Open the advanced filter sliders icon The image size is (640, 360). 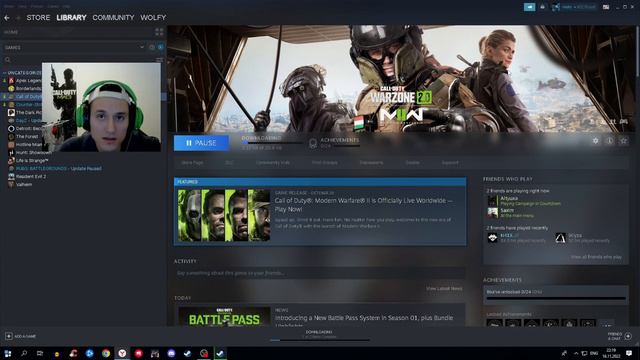159,60
